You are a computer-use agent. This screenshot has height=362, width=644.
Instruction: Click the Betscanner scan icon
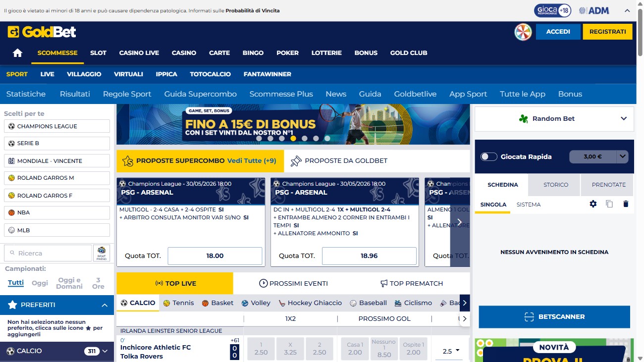tap(529, 316)
